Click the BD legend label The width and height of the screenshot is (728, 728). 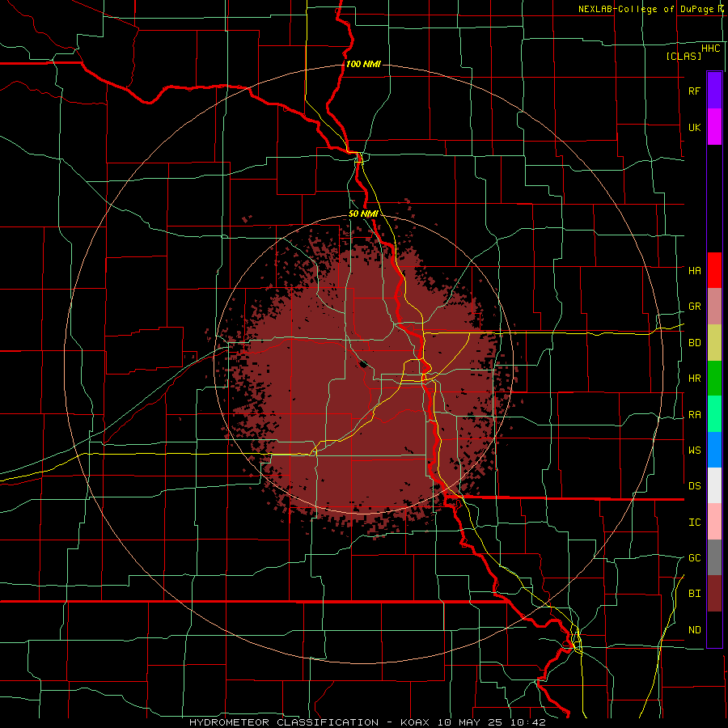694,343
